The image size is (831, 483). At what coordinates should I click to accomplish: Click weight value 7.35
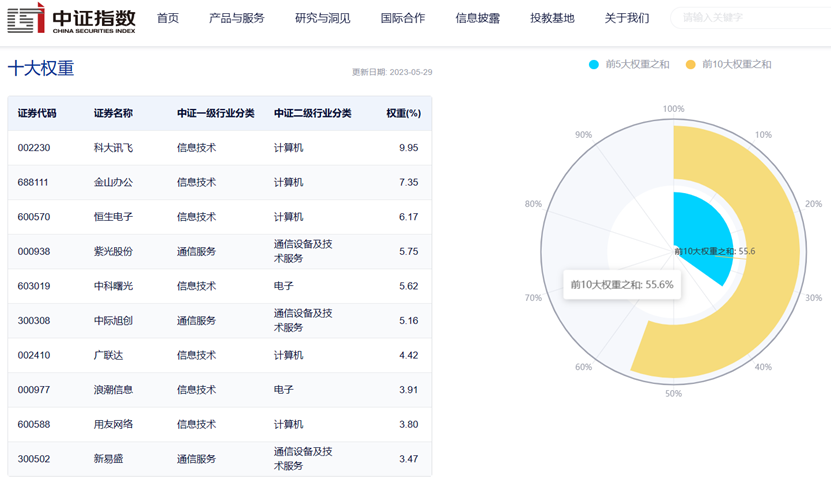tap(409, 182)
